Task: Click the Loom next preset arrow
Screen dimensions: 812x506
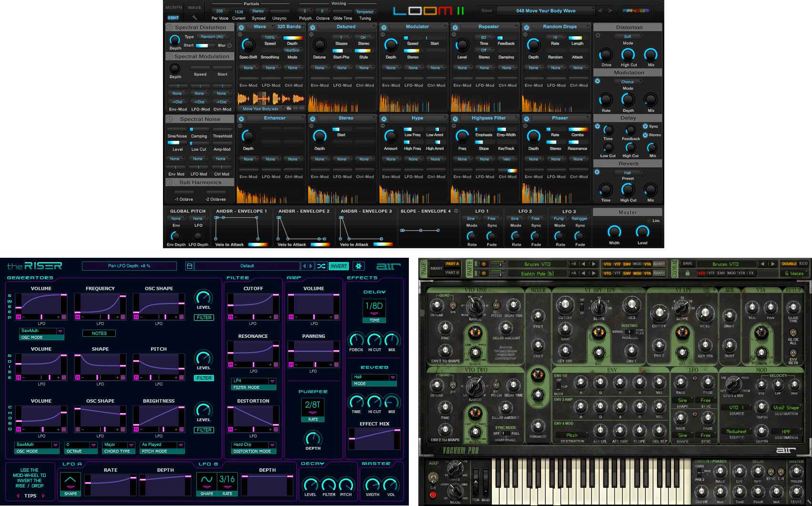Action: point(610,10)
